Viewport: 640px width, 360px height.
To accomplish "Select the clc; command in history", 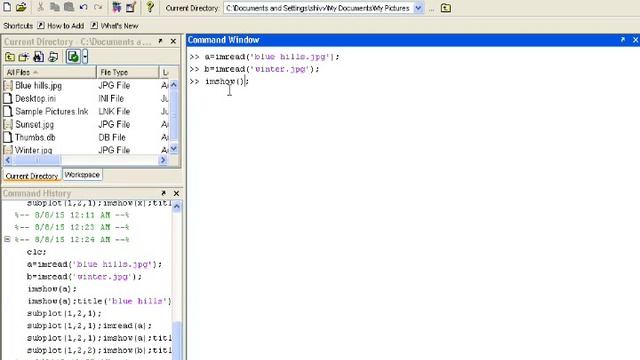I will coord(37,252).
